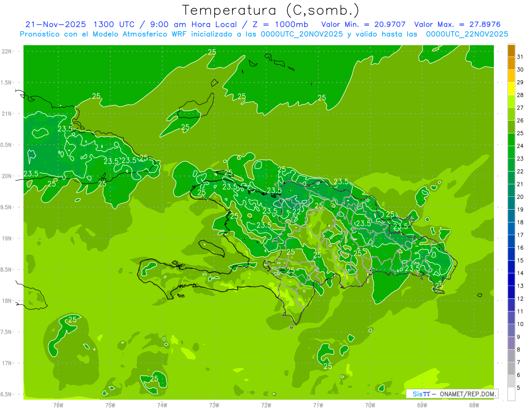Click the "19N" latitude label

click(x=8, y=239)
